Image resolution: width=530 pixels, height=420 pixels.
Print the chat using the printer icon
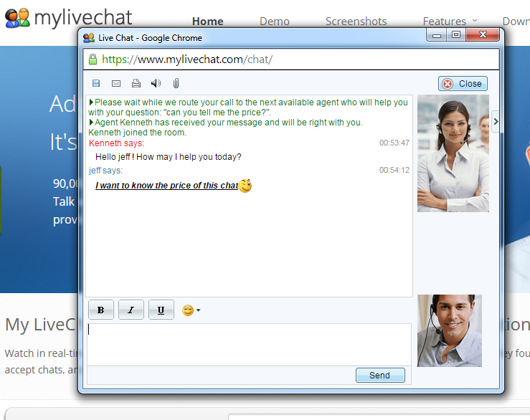136,84
